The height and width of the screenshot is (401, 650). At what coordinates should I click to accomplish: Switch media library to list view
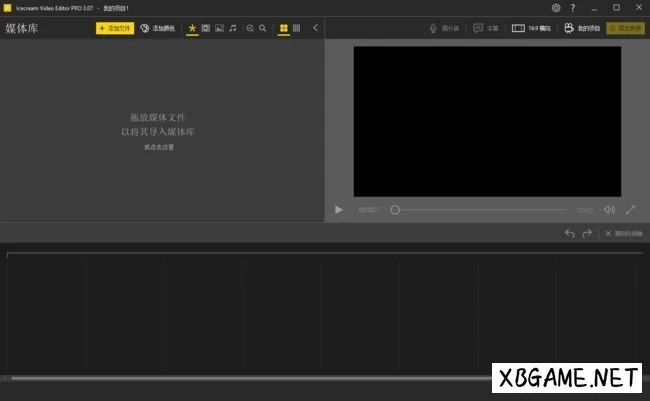[x=297, y=28]
